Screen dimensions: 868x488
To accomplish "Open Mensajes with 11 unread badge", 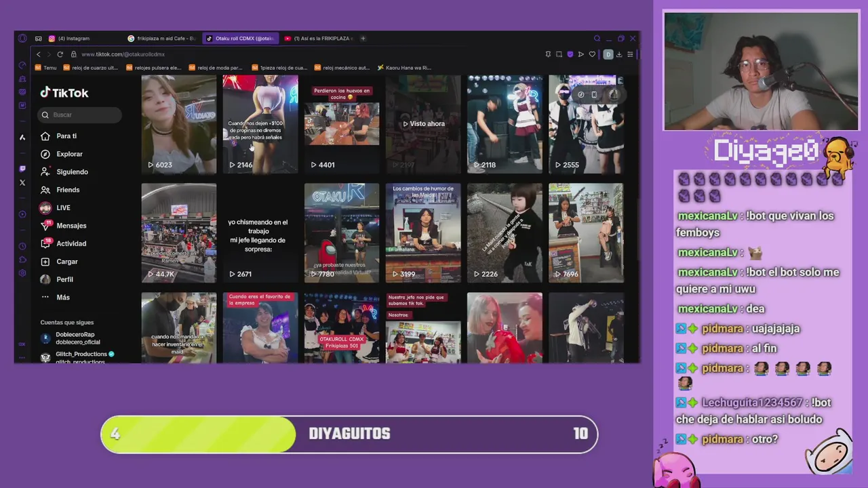I will point(45,226).
